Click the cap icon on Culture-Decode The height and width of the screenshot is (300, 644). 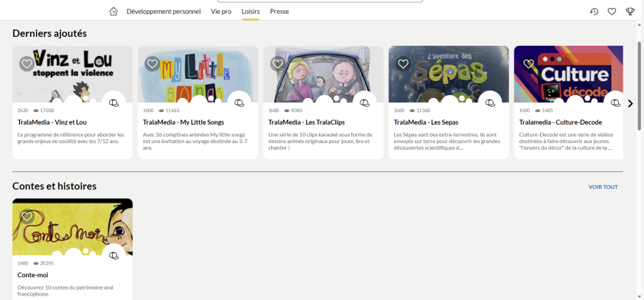[615, 102]
